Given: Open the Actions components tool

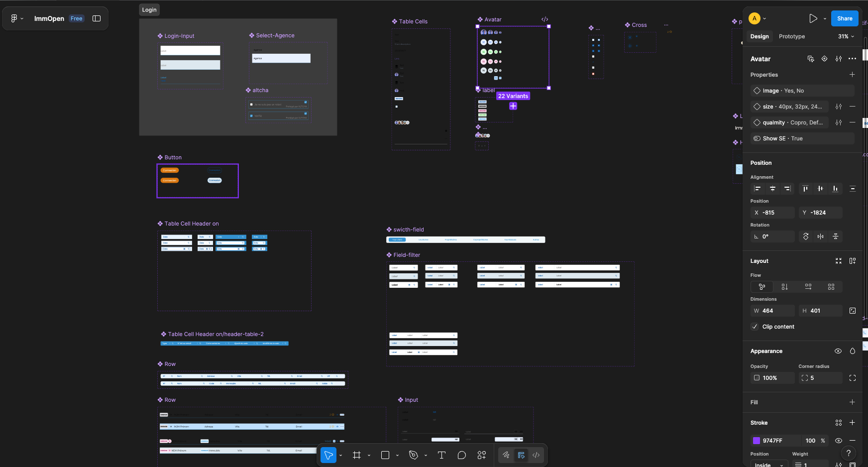Looking at the screenshot, I should (481, 455).
